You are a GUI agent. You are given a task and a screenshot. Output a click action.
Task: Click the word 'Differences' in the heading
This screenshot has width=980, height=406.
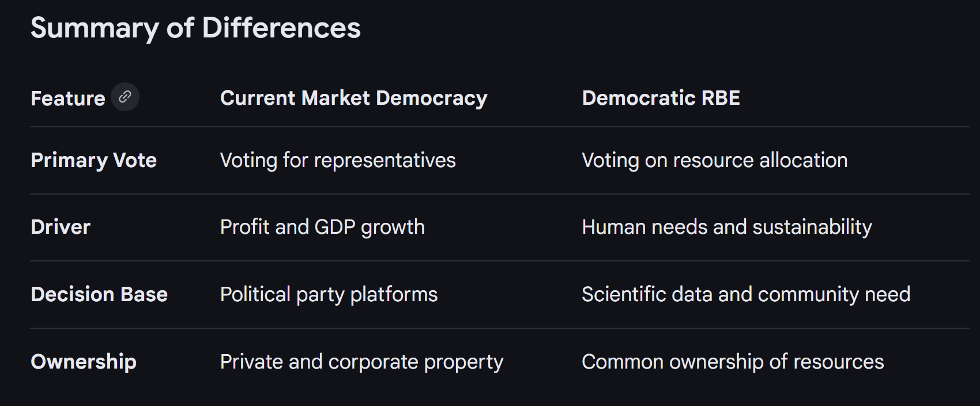tap(281, 28)
